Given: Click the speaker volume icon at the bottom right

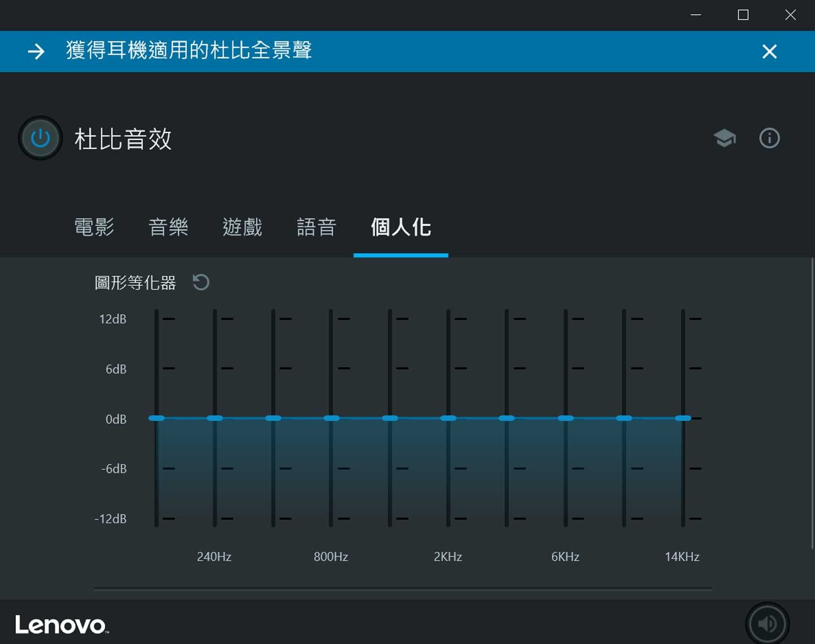Looking at the screenshot, I should pos(767,624).
